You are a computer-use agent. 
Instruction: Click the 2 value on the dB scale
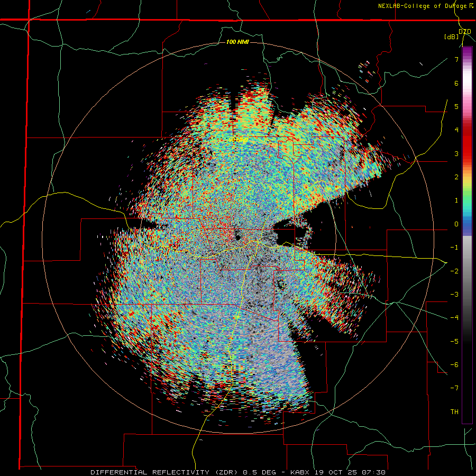tap(456, 177)
